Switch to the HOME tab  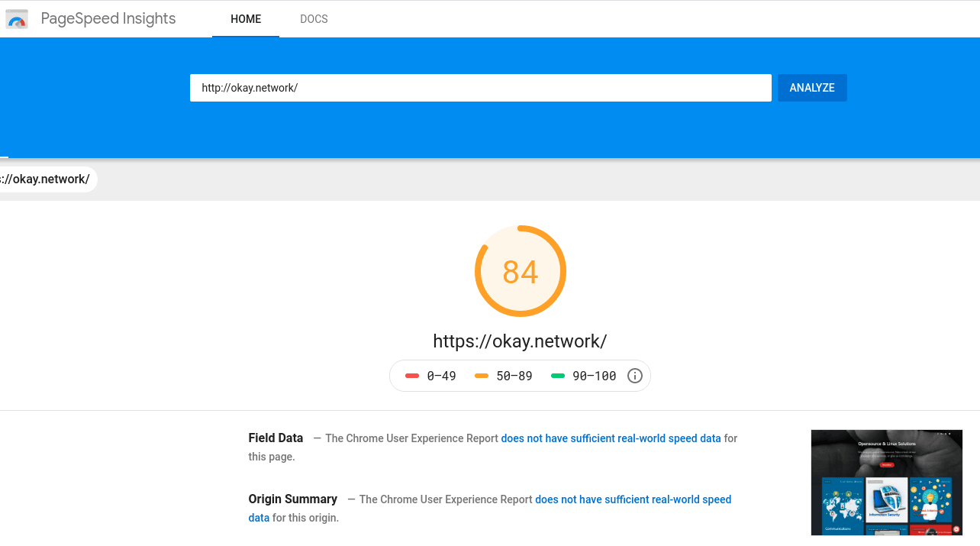246,19
